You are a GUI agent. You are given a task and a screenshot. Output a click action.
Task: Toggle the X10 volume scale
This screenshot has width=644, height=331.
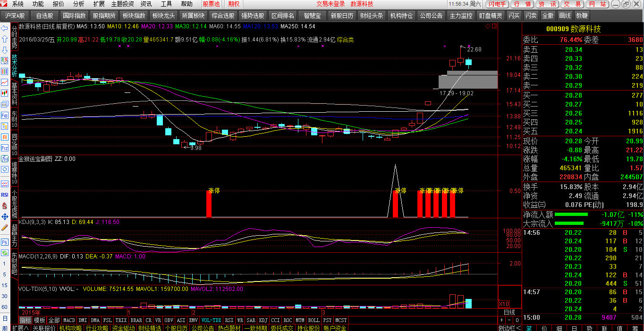(x=504, y=304)
